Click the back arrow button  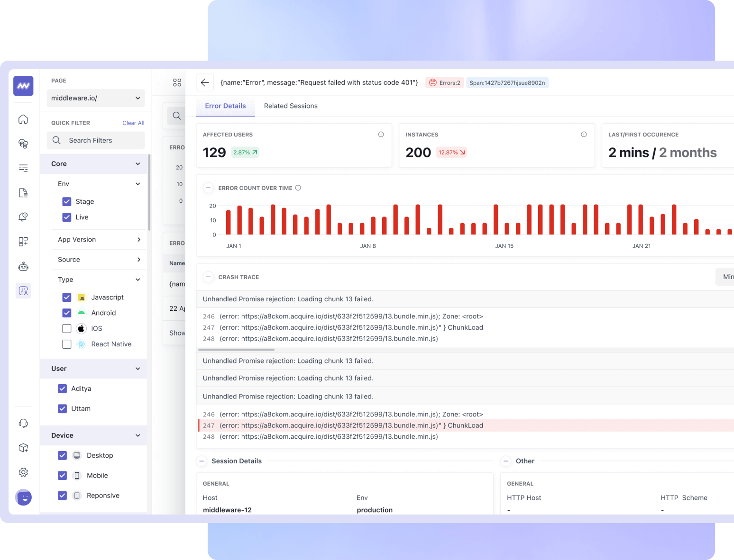[205, 82]
